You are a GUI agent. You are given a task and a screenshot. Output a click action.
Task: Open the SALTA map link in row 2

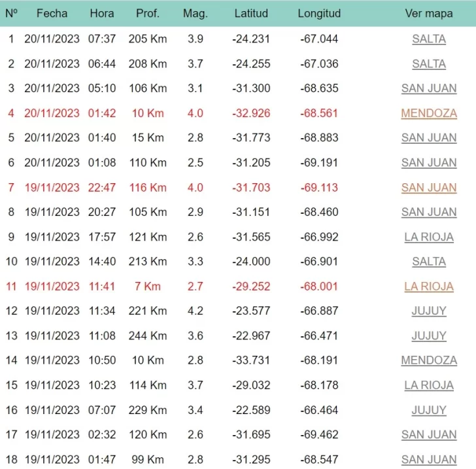(x=429, y=64)
